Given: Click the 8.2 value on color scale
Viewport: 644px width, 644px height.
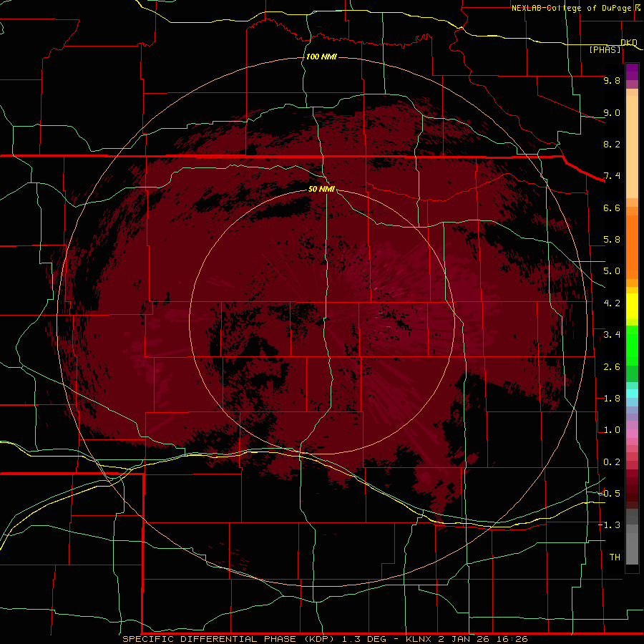Looking at the screenshot, I should (612, 144).
